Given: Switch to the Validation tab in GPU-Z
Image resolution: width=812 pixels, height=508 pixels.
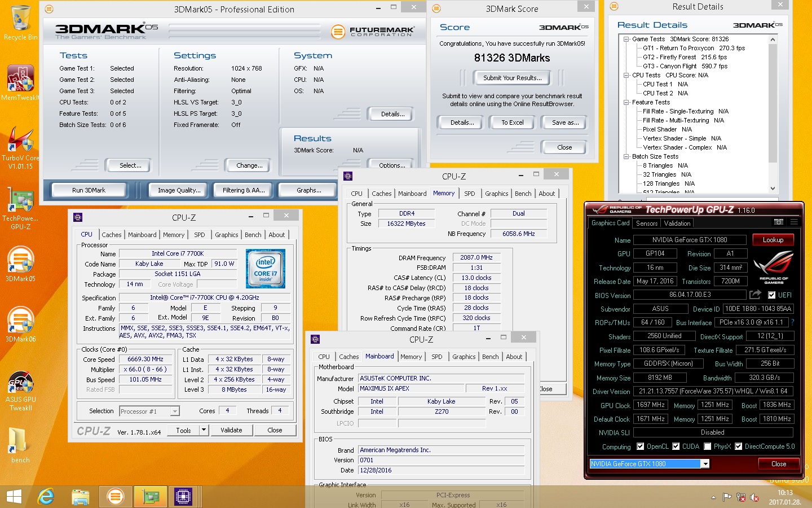Looking at the screenshot, I should tap(677, 223).
